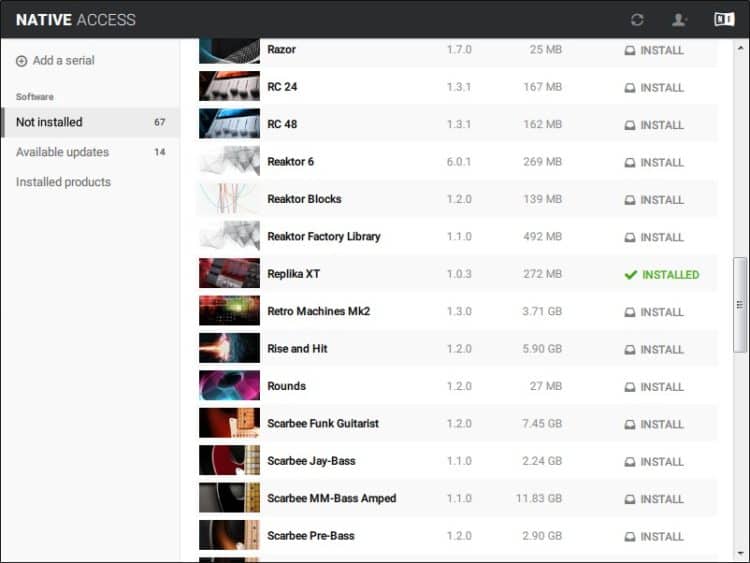Install Scarbee Jay-Bass
The width and height of the screenshot is (750, 563).
click(654, 462)
